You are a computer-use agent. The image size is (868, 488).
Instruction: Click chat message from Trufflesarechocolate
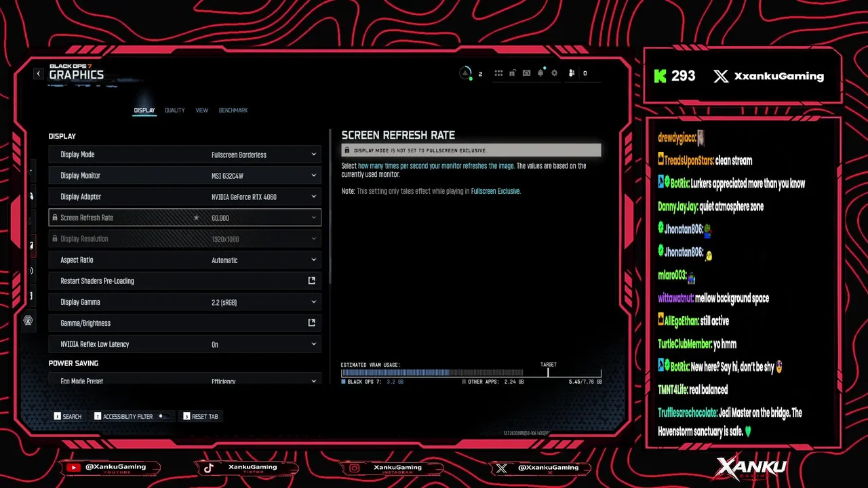tap(730, 422)
